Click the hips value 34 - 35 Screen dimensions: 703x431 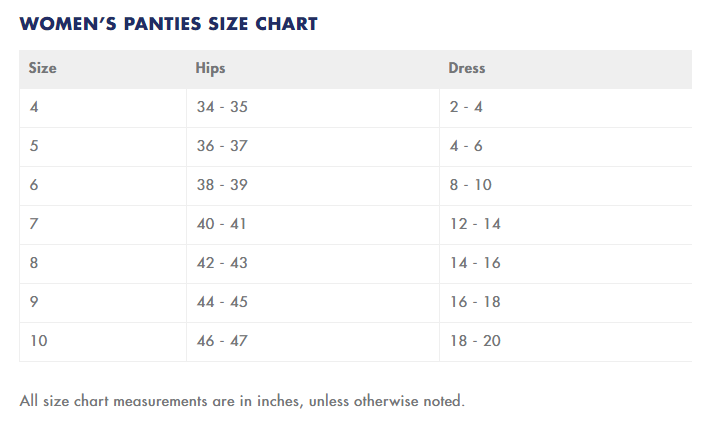tap(222, 107)
